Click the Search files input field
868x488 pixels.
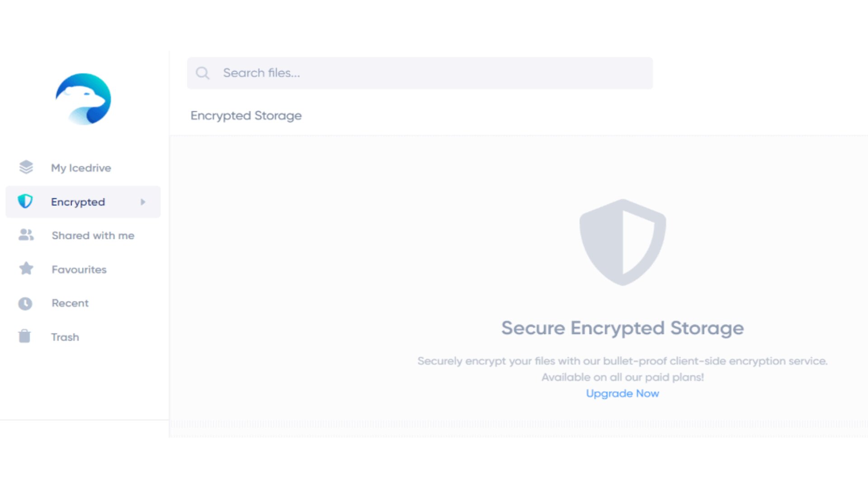pos(420,73)
